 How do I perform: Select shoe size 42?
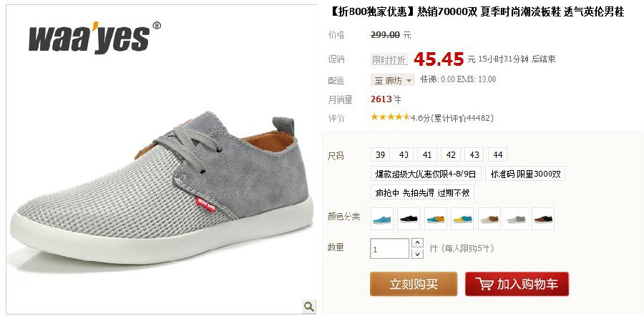coord(451,154)
